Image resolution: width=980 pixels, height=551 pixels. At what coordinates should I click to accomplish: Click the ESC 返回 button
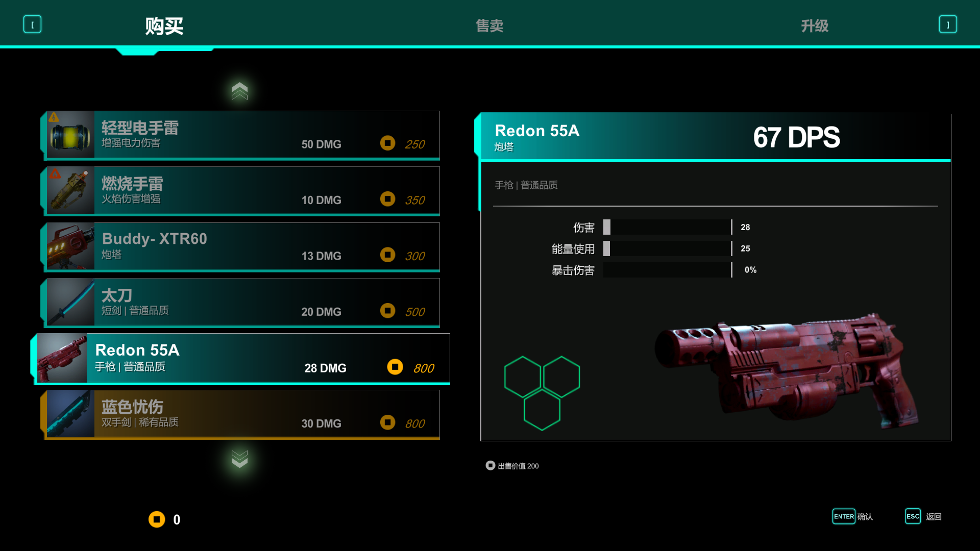pyautogui.click(x=923, y=516)
